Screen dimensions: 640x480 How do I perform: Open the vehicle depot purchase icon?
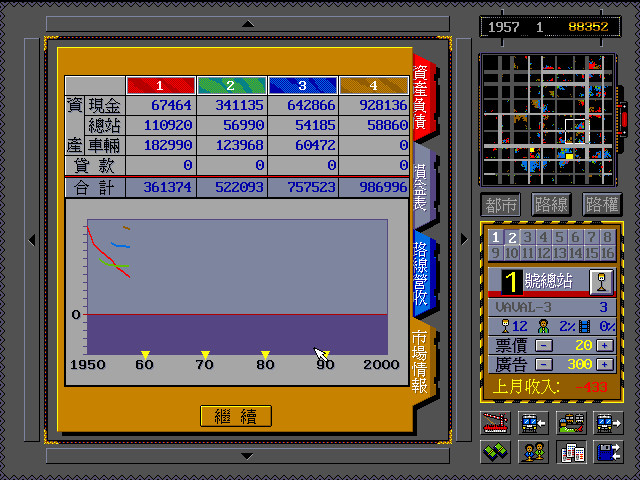pos(571,422)
